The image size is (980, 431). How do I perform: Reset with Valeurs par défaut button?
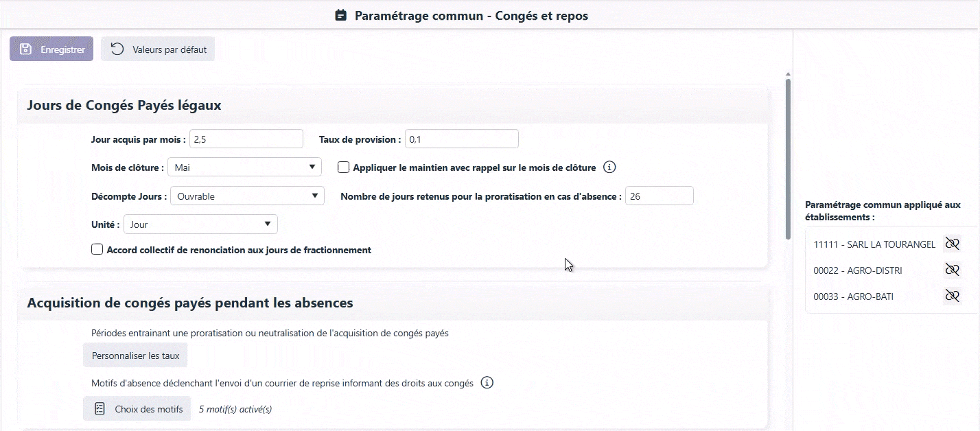pyautogui.click(x=158, y=49)
